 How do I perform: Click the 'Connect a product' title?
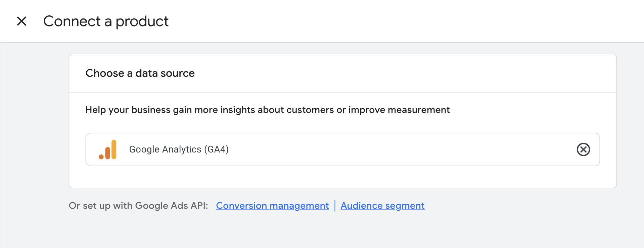coord(106,21)
